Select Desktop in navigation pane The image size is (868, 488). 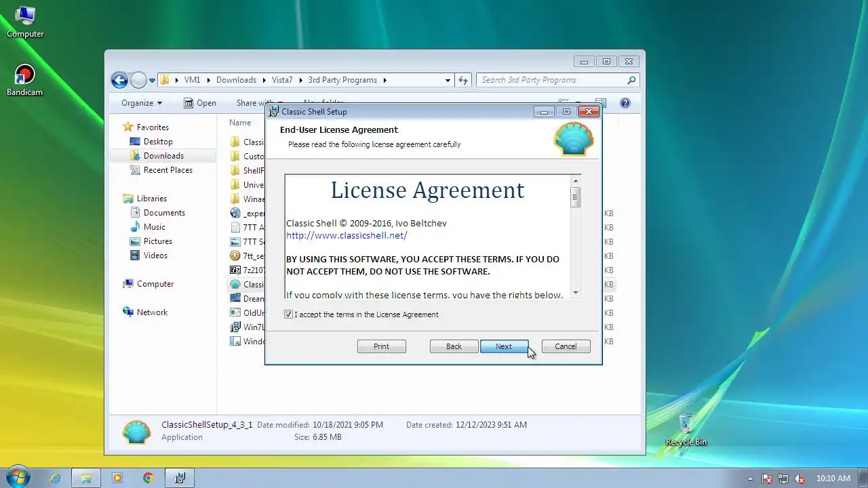pyautogui.click(x=158, y=142)
